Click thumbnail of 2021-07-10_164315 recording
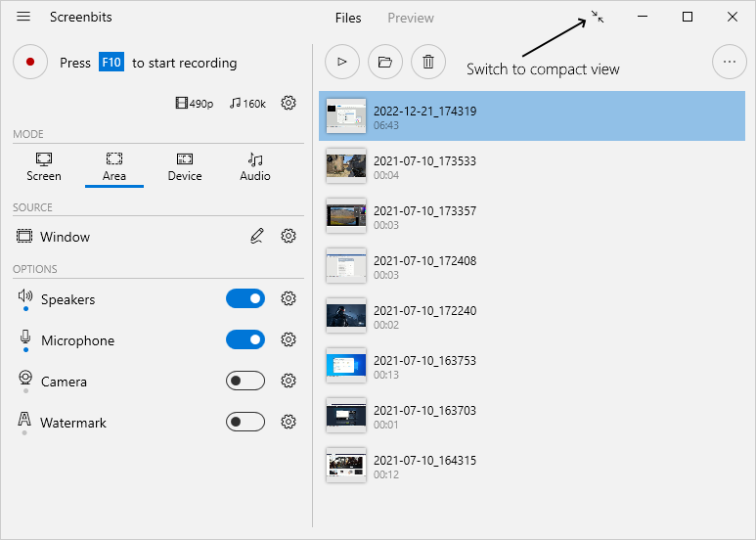This screenshot has width=756, height=540. point(346,466)
